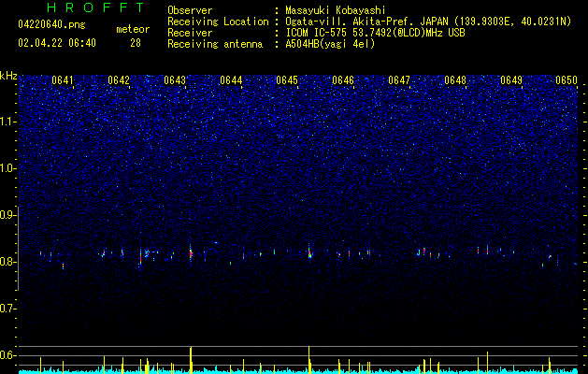
Task: Click the "Receiving Location" label
Action: 218,22
